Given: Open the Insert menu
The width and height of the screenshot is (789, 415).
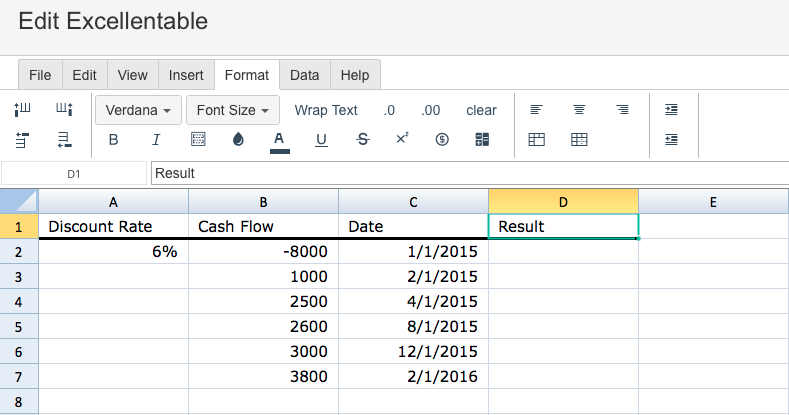Looking at the screenshot, I should (186, 75).
